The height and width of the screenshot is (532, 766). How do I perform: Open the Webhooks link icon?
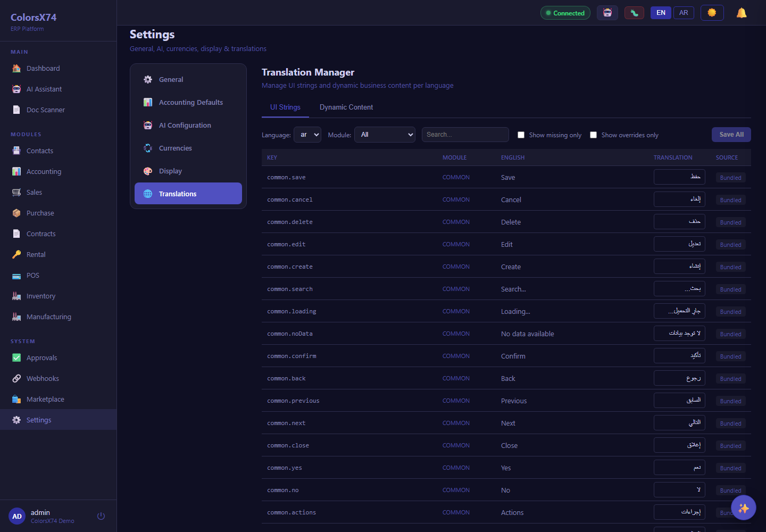coord(16,378)
